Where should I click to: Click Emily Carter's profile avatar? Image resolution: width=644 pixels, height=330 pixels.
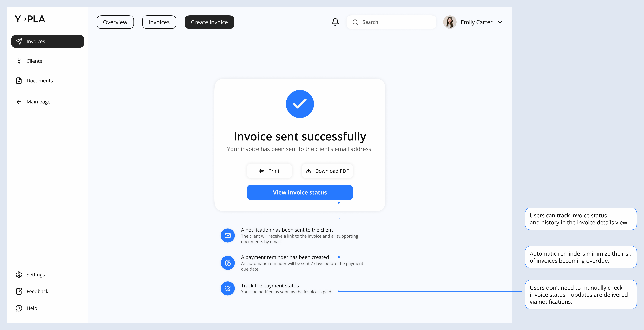click(450, 22)
